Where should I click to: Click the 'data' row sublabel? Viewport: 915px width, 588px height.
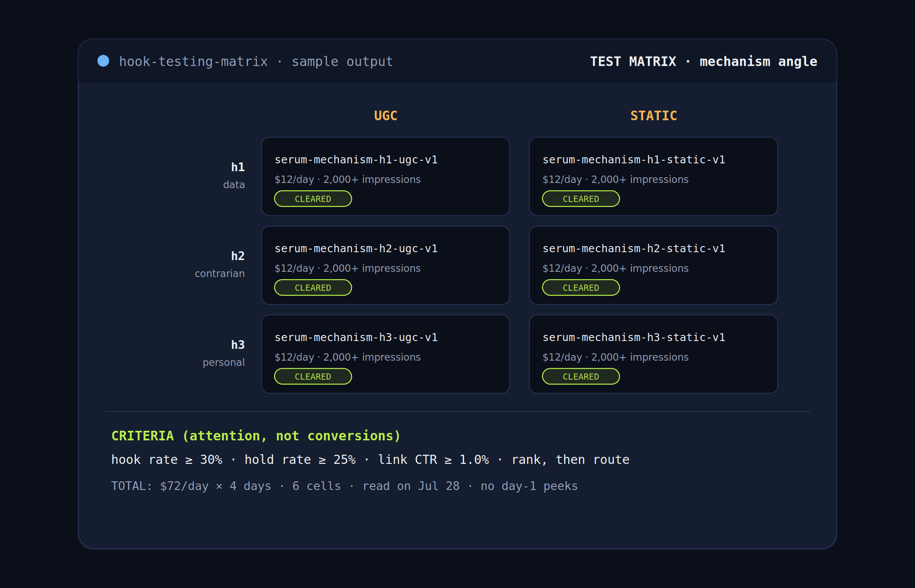point(234,185)
